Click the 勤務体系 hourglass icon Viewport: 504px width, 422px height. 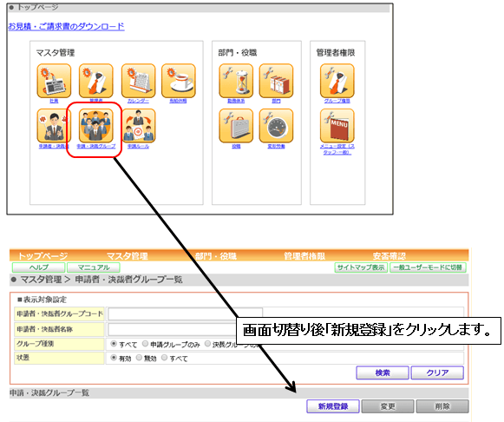click(x=236, y=81)
